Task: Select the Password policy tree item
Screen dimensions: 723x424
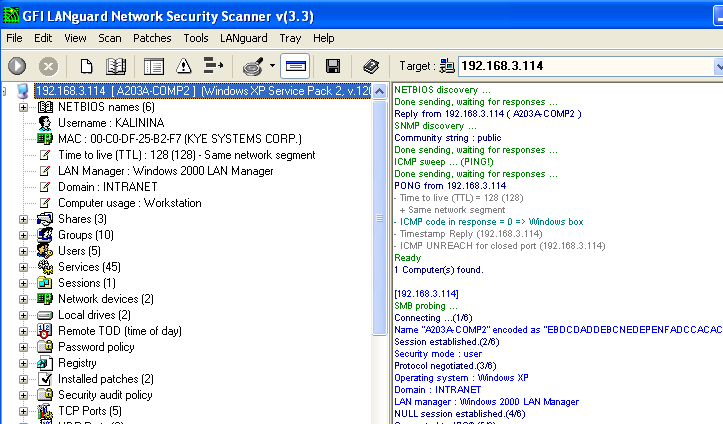Action: (x=96, y=347)
